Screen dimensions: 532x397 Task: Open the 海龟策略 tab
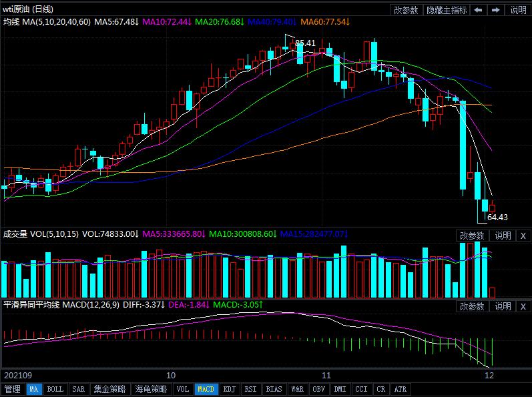pyautogui.click(x=151, y=389)
